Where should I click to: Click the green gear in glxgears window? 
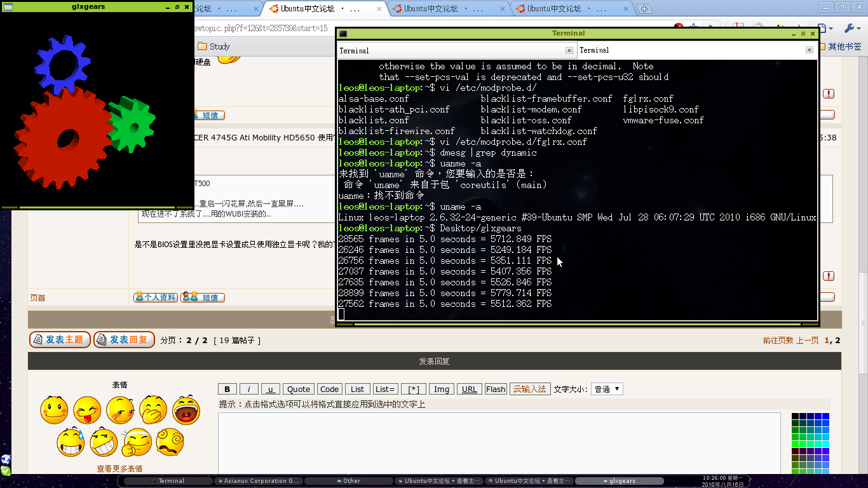pos(131,125)
